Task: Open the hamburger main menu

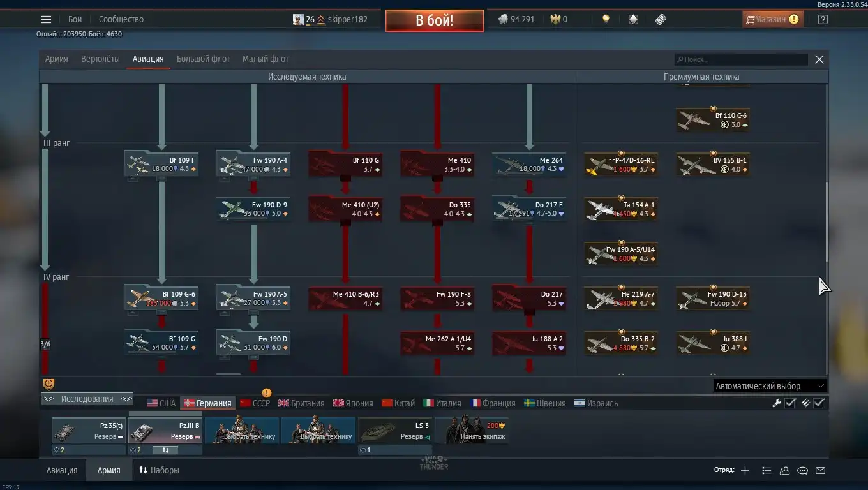Action: [46, 19]
